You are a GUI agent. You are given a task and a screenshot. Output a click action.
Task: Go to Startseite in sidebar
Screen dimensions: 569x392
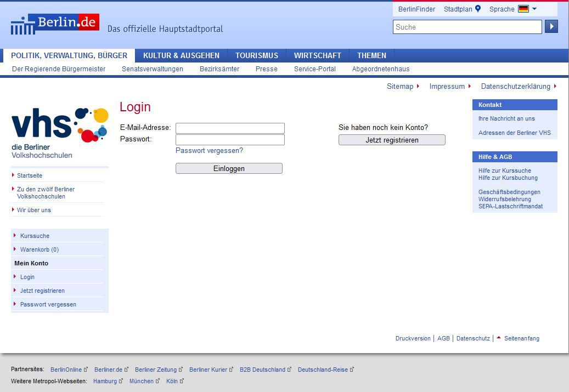point(30,175)
